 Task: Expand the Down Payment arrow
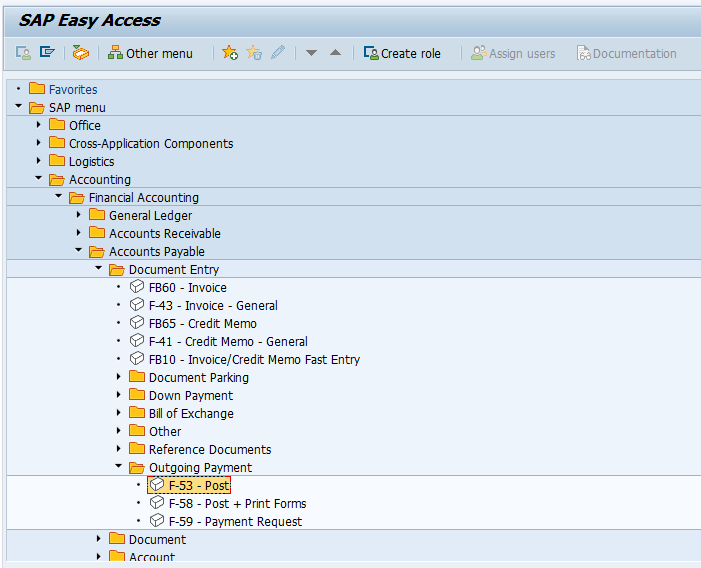(118, 395)
